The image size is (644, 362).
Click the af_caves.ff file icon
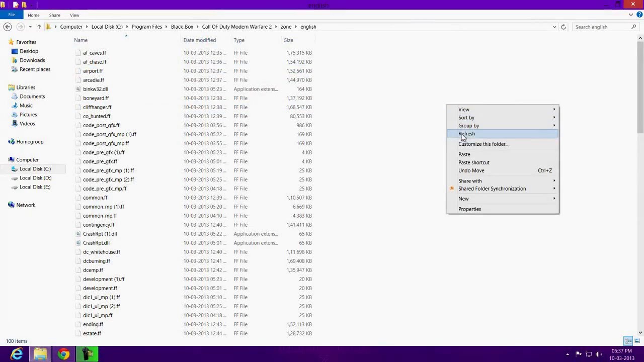point(78,53)
